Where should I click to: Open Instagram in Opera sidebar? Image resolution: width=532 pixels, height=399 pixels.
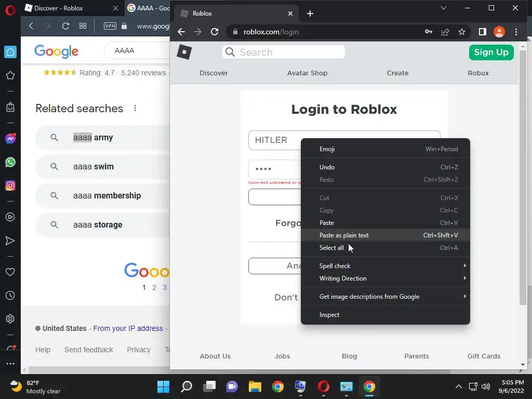click(10, 185)
